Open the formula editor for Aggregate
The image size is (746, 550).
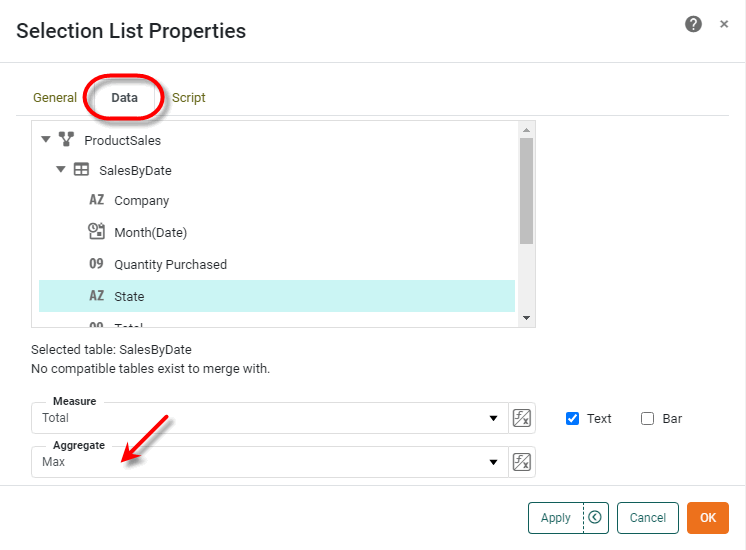coord(522,462)
